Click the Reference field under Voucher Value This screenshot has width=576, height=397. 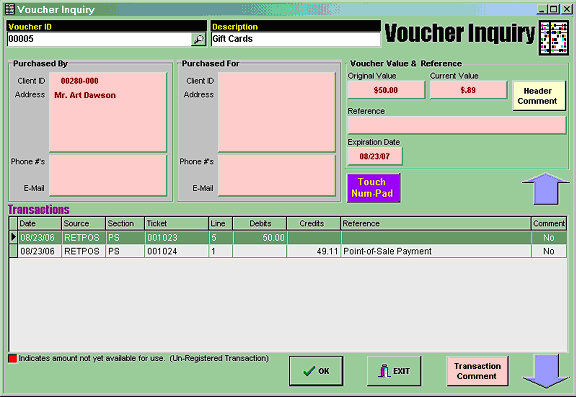pos(457,125)
